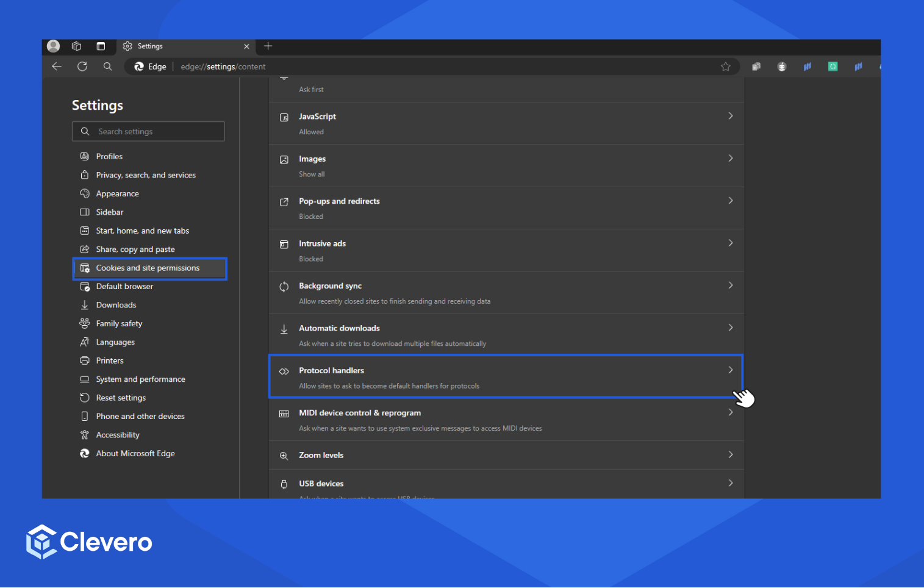Open System and performance settings
Image resolution: width=924 pixels, height=588 pixels.
(x=140, y=379)
